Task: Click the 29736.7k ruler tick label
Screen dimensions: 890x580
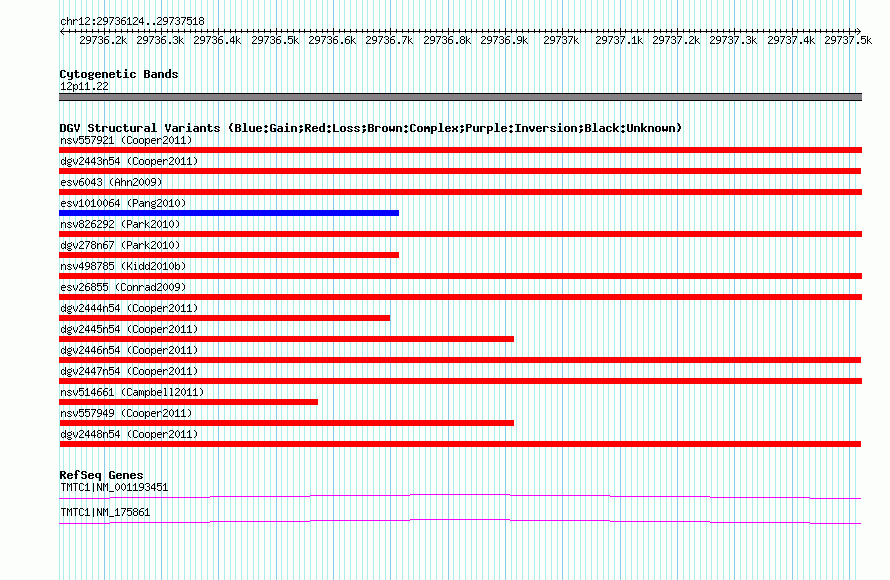Action: (389, 40)
